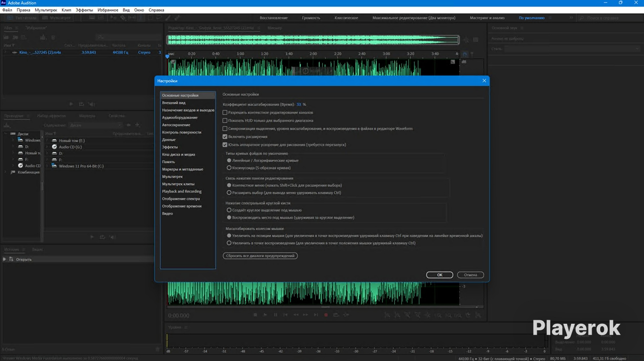Click Add Shortcut plus icon in Media Browser
This screenshot has height=361, width=644.
coord(137,125)
